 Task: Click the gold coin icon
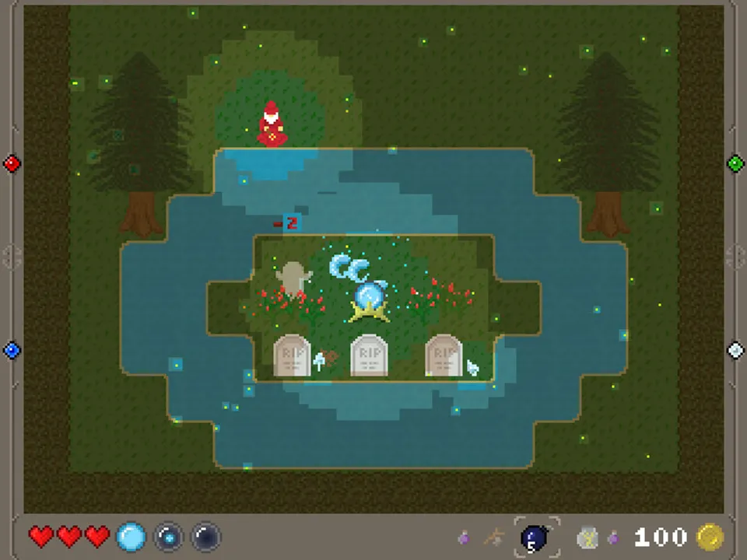click(x=710, y=537)
